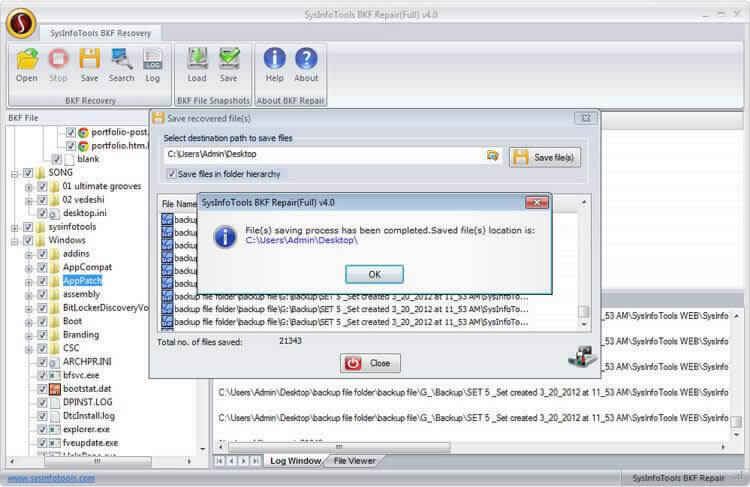Expand the sysinfotools tree node
The image size is (750, 487).
pyautogui.click(x=15, y=227)
